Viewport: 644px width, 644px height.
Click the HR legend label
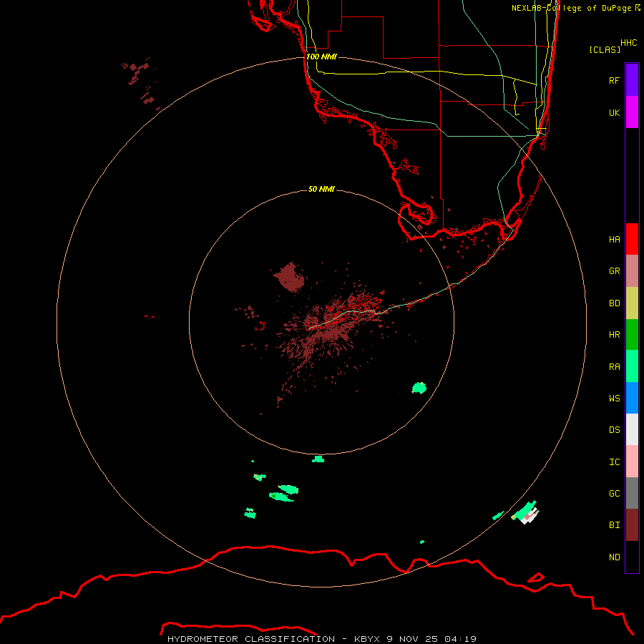pyautogui.click(x=614, y=335)
